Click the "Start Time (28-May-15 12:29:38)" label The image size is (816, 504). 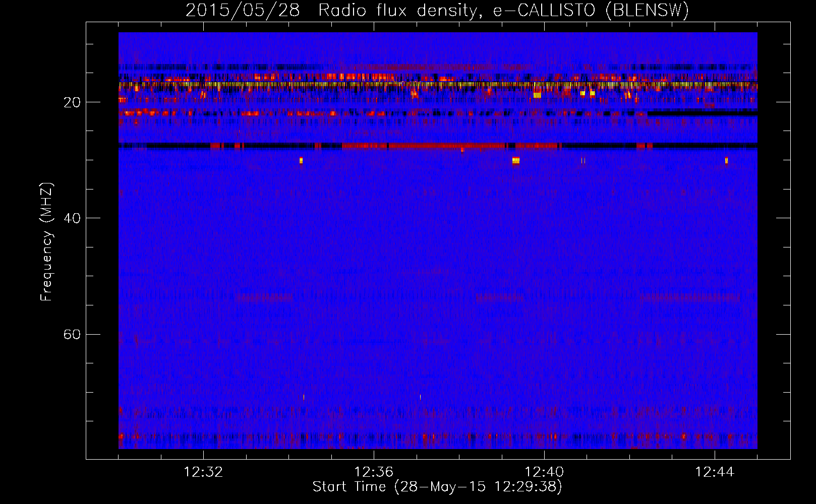pos(437,487)
